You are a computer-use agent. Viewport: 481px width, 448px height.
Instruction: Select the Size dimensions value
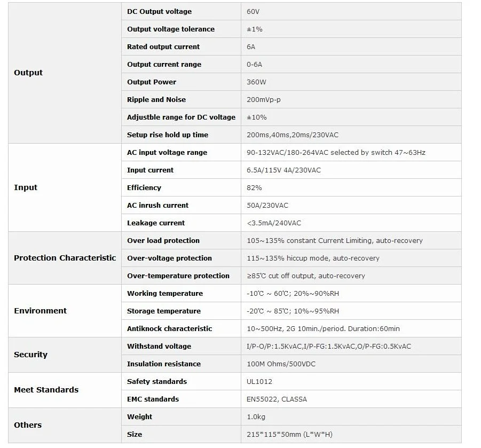tap(289, 435)
